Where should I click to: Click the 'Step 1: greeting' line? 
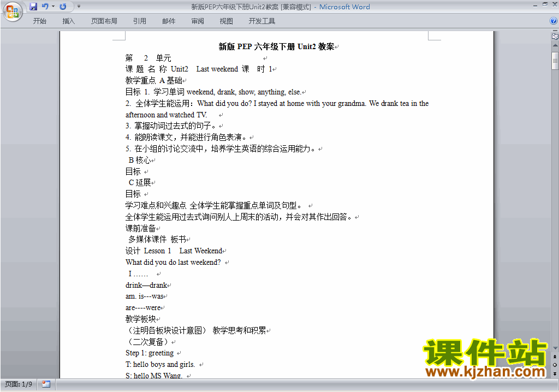pos(150,353)
